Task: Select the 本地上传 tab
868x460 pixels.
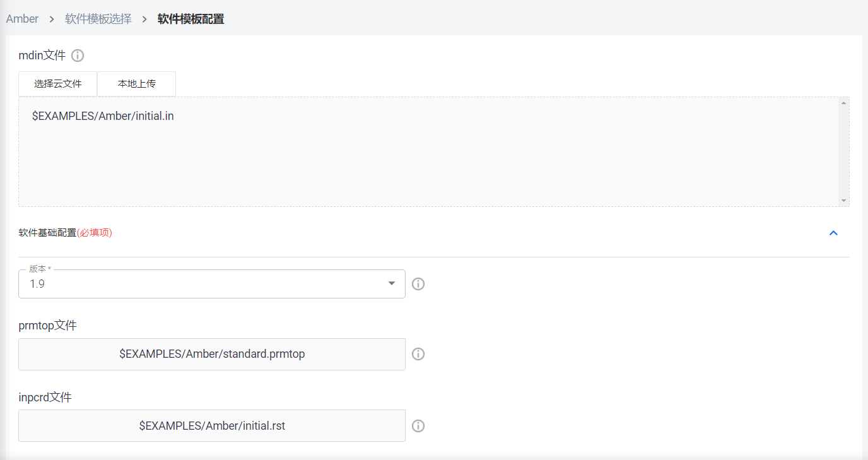Action: tap(137, 84)
